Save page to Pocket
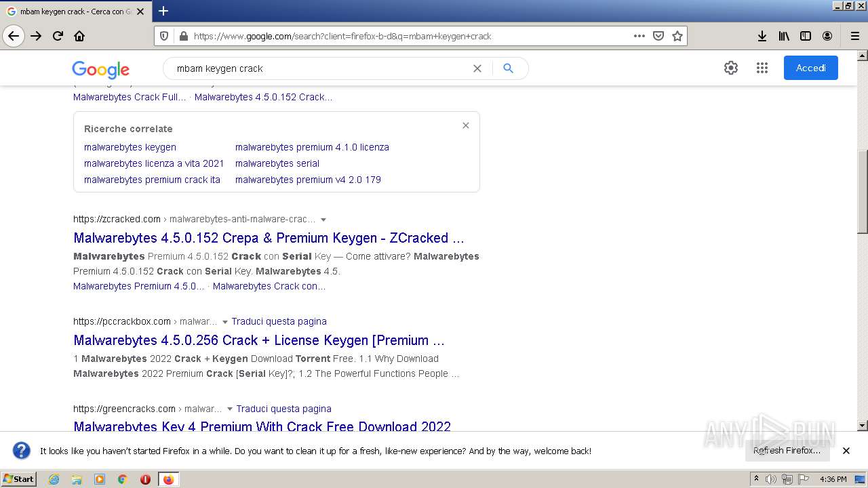Image resolution: width=868 pixels, height=488 pixels. pos(658,36)
